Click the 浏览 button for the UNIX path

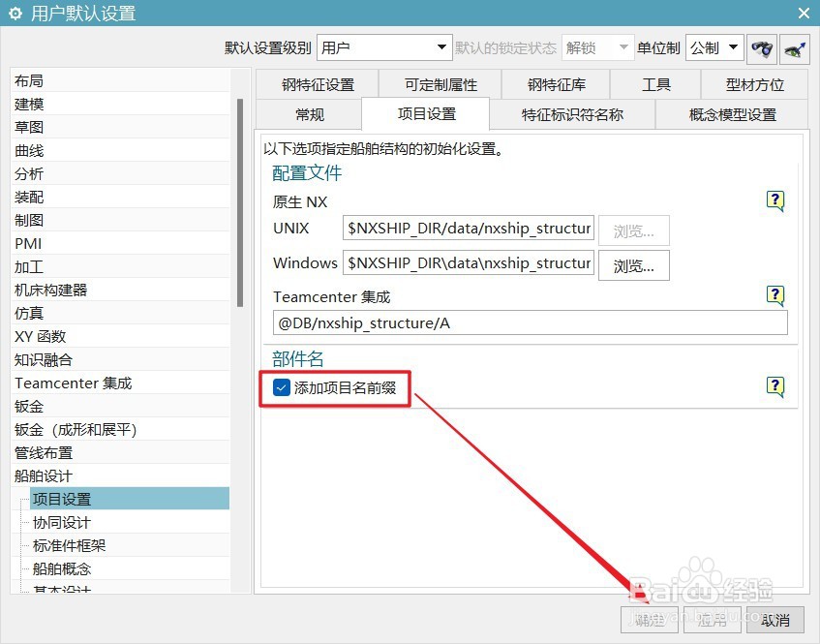633,230
